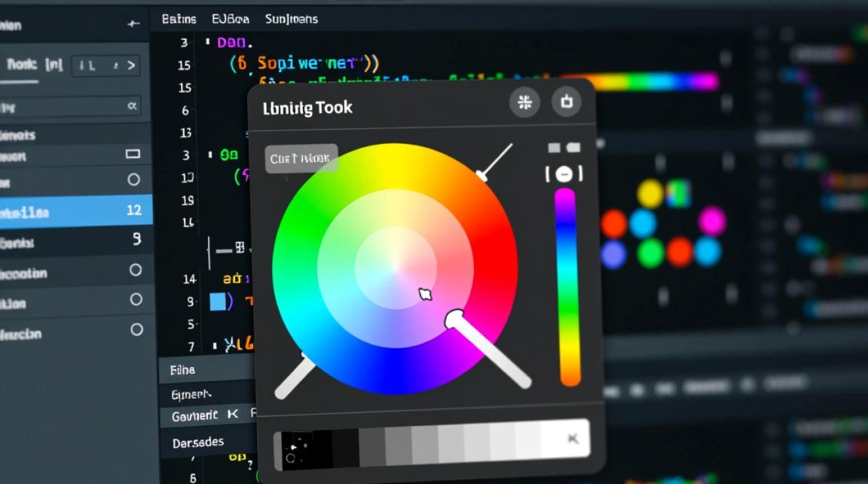This screenshot has width=868, height=484.
Task: Pick the yellow circle swatch in the background palette
Action: point(650,193)
